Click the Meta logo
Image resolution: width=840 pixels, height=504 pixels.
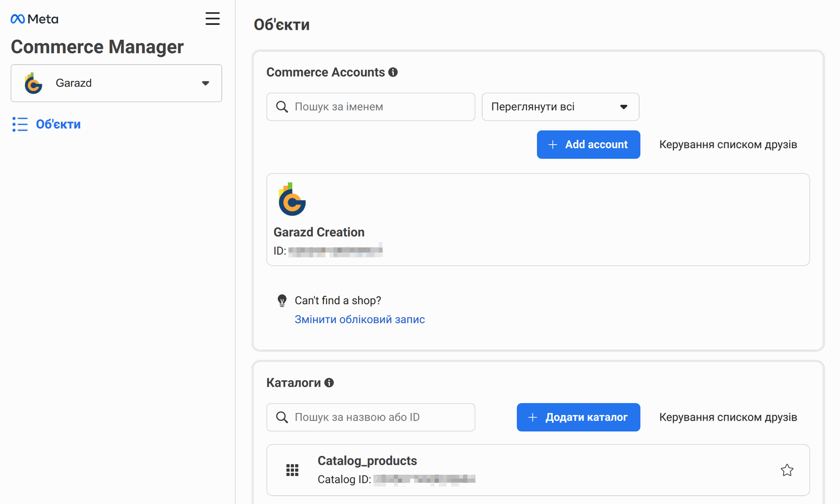tap(34, 19)
